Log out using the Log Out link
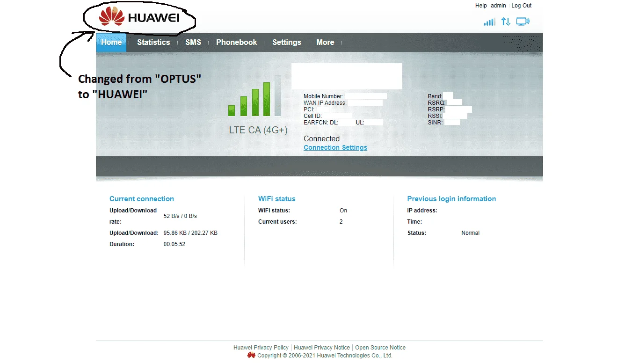 point(522,6)
